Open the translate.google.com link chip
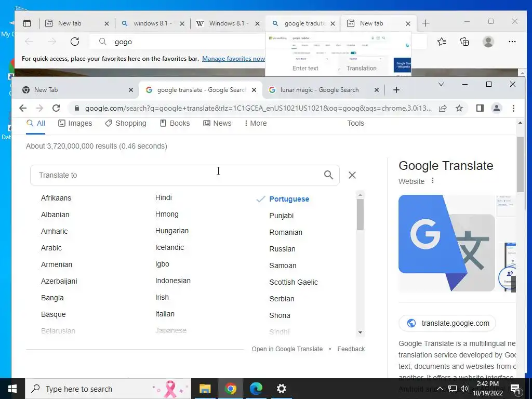Viewport: 532px width, 399px height. 447,323
